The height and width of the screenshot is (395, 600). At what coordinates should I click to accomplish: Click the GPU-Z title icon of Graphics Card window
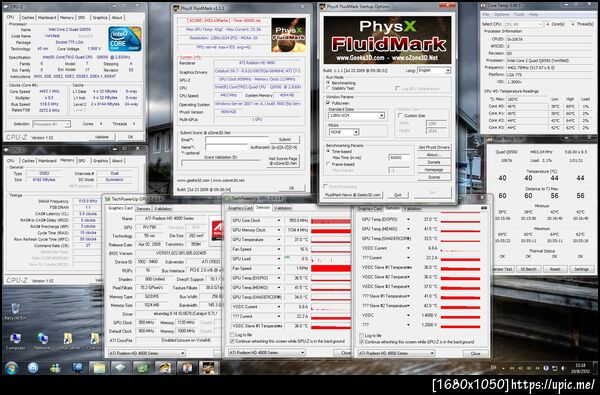pyautogui.click(x=108, y=199)
